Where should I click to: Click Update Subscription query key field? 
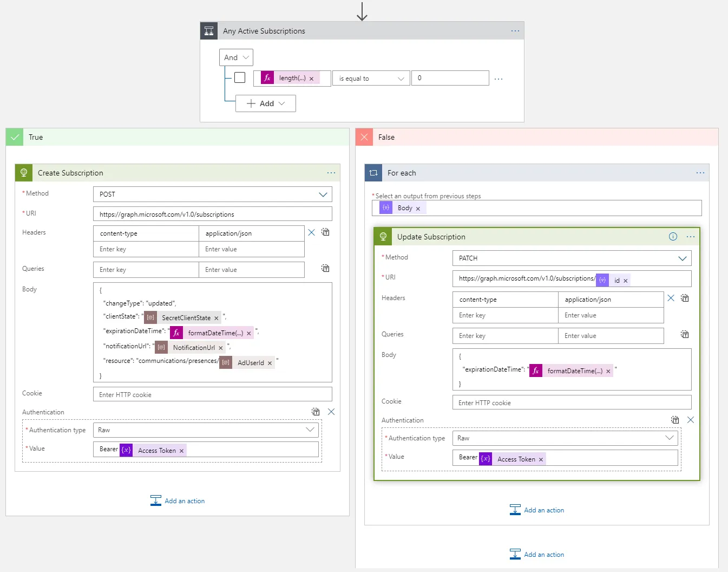506,336
